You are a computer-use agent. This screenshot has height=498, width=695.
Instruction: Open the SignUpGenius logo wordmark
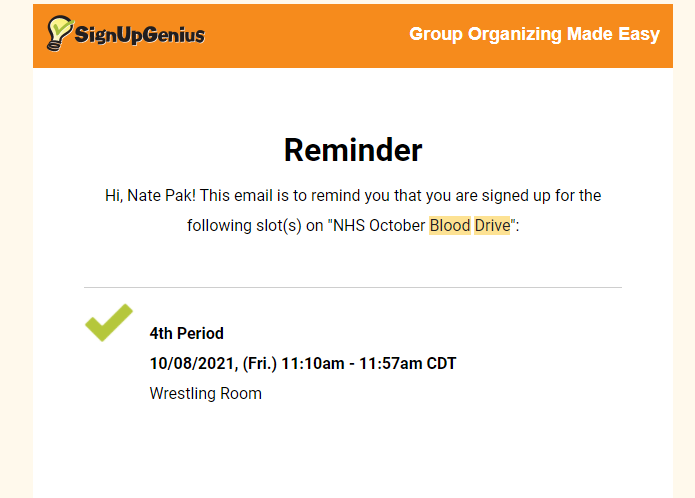tap(140, 36)
